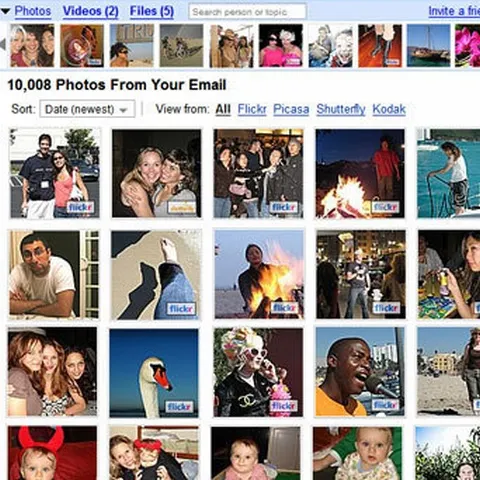Screen dimensions: 480x480
Task: Click the flickr badge on the swan photo
Action: 179,407
